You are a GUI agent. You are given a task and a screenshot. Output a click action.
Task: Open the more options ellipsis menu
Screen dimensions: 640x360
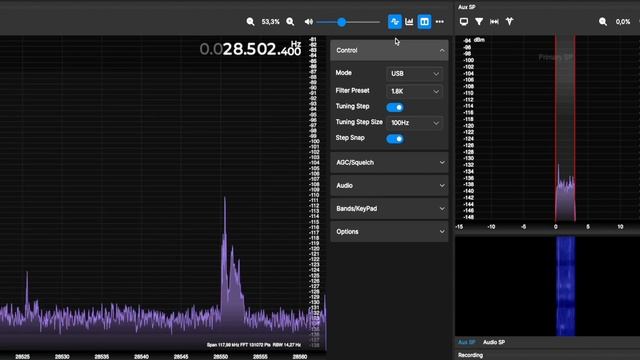point(440,22)
